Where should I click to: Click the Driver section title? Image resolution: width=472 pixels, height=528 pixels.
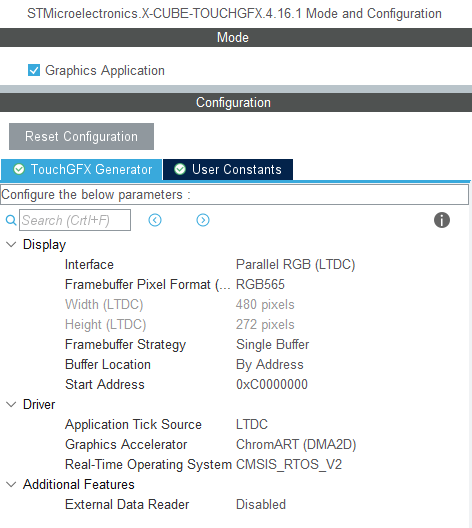[x=39, y=404]
